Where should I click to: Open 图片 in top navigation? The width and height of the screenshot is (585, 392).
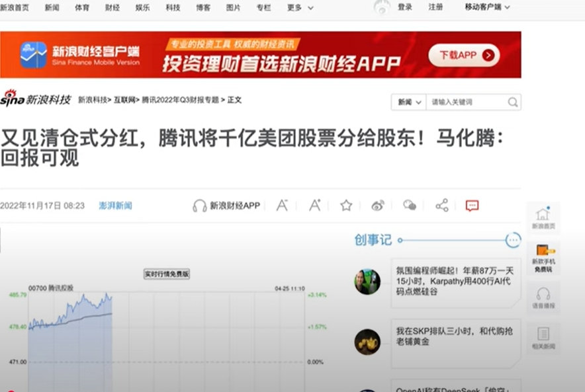tap(233, 7)
